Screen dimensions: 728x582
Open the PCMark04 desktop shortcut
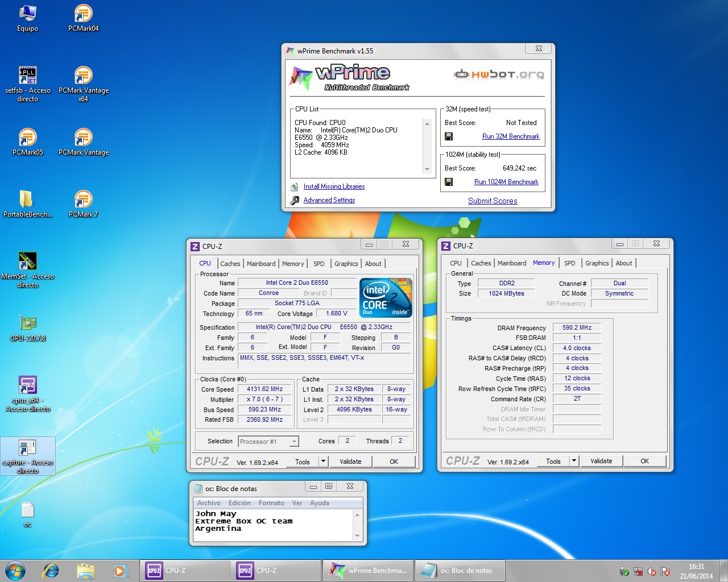tap(83, 18)
